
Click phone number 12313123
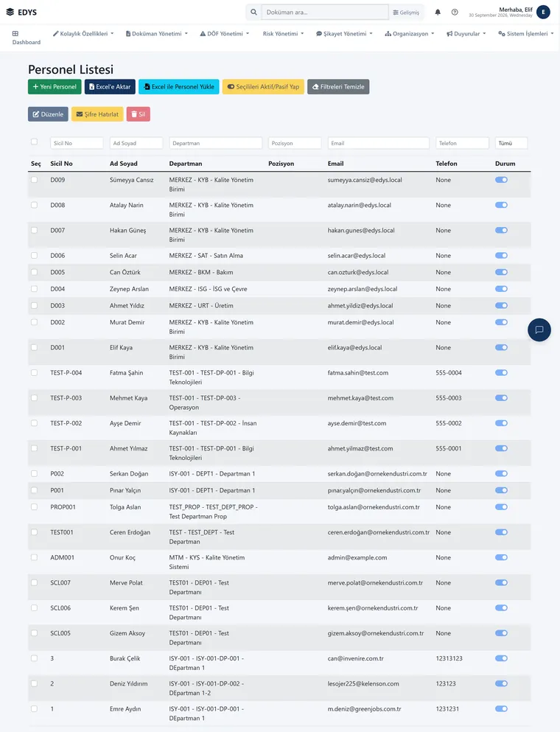click(449, 658)
